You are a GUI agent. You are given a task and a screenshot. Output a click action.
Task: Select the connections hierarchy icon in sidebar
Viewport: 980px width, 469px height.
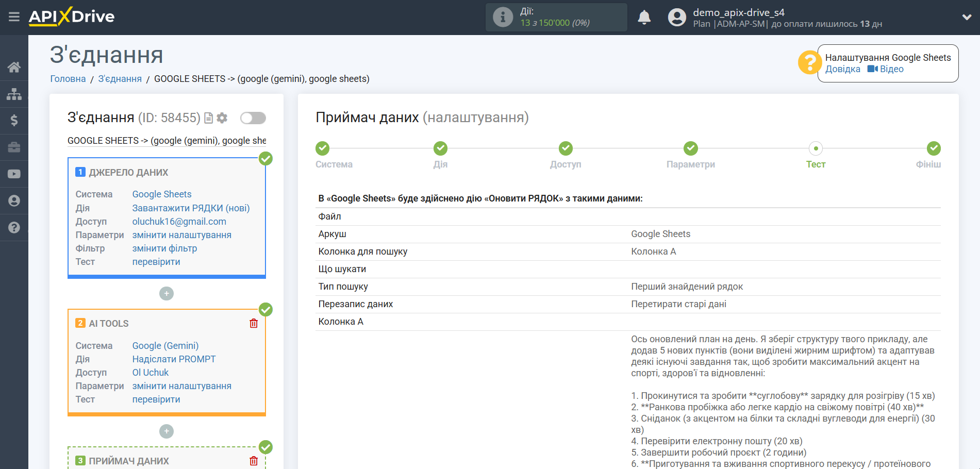point(14,94)
